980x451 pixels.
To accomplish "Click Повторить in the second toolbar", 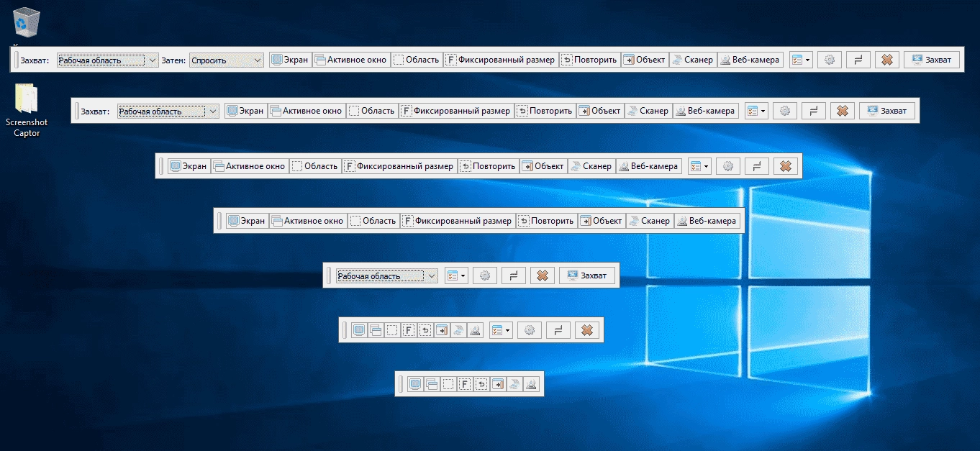I will coord(545,111).
